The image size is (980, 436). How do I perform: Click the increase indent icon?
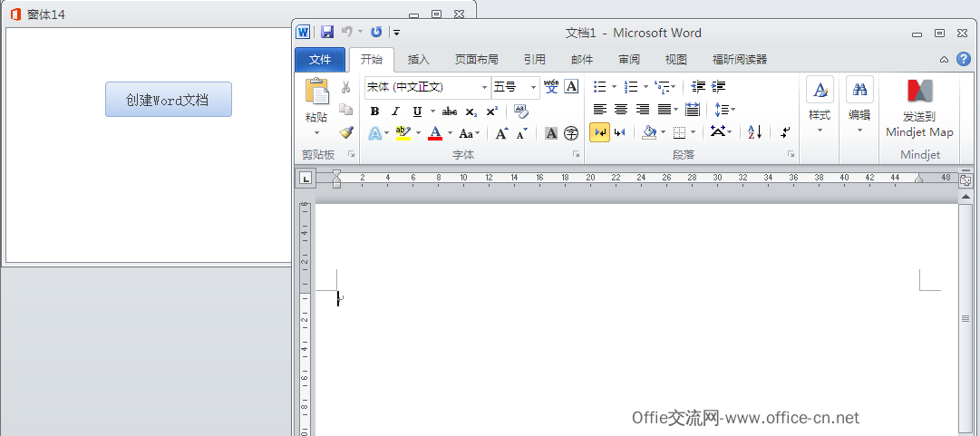pos(719,87)
